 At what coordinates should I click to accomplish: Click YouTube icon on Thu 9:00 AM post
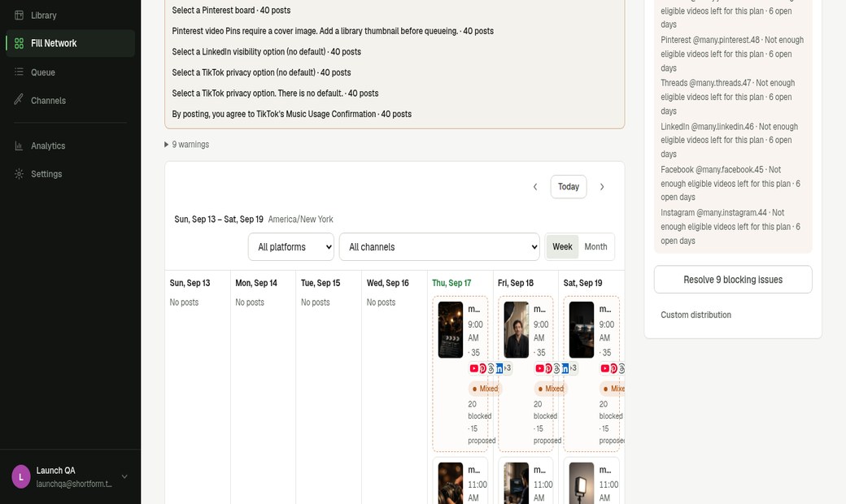[473, 368]
